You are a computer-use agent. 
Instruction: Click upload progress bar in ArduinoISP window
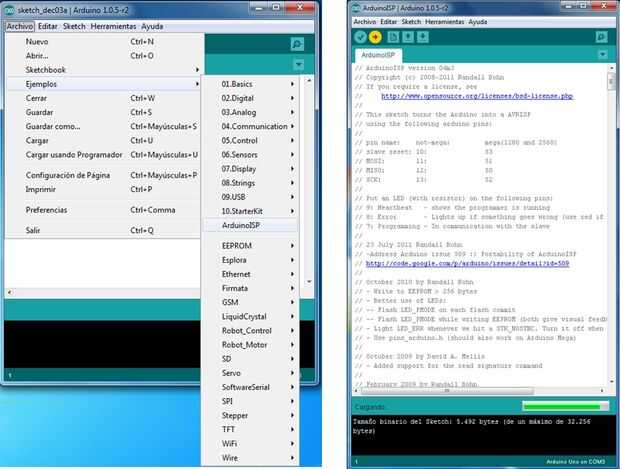(x=565, y=407)
